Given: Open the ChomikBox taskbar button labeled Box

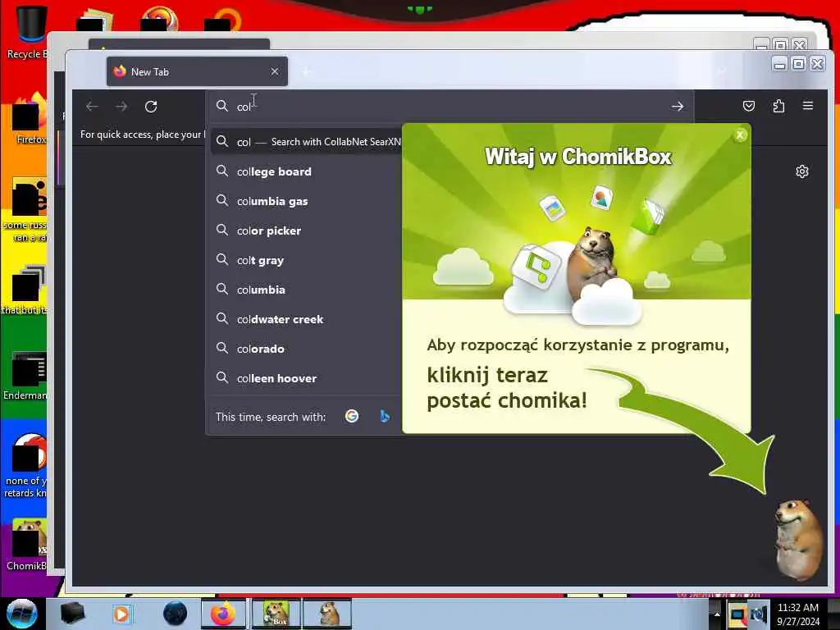Looking at the screenshot, I should [x=276, y=614].
